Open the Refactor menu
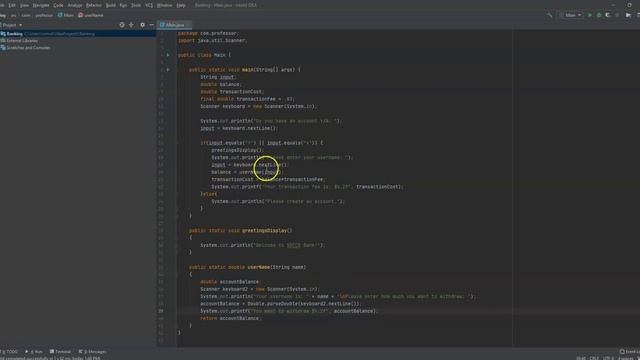The height and width of the screenshot is (360, 640). 93,5
